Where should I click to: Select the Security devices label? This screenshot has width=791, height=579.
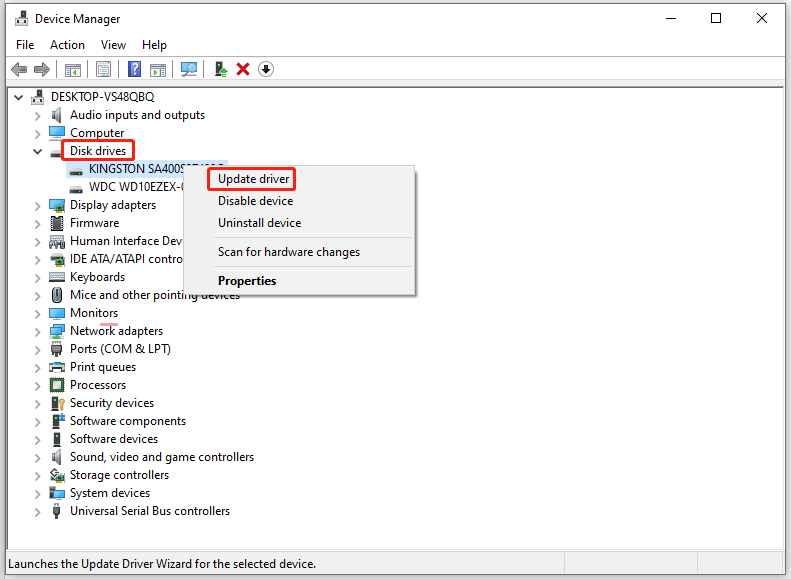[112, 403]
